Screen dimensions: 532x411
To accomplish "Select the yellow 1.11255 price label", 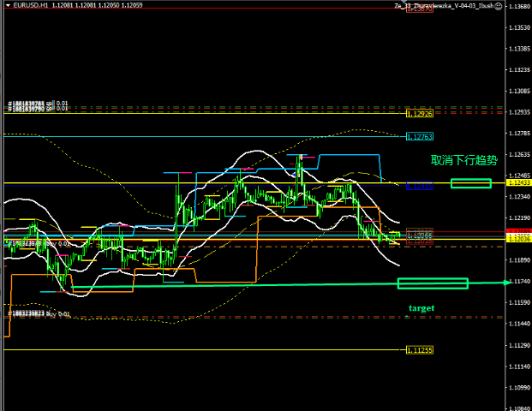I will tap(420, 349).
